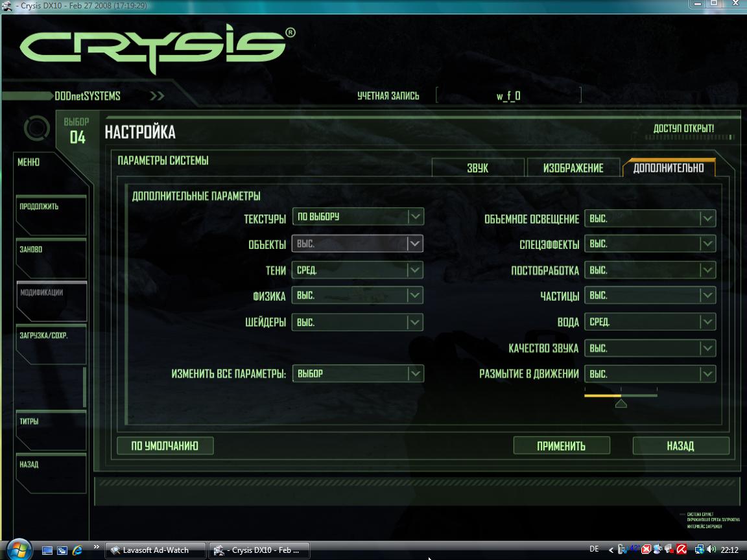Image resolution: width=747 pixels, height=560 pixels.
Task: Click the circular Crysis emblem beside ВЫБОР 04
Action: (x=37, y=128)
